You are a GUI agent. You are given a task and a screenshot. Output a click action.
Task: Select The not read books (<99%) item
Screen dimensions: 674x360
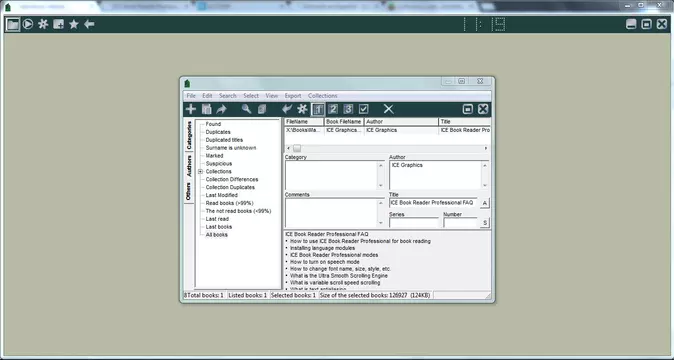(239, 211)
